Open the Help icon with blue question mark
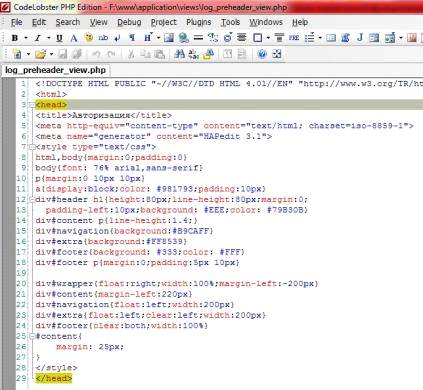Screen dimensions: 423x390 click(262, 54)
